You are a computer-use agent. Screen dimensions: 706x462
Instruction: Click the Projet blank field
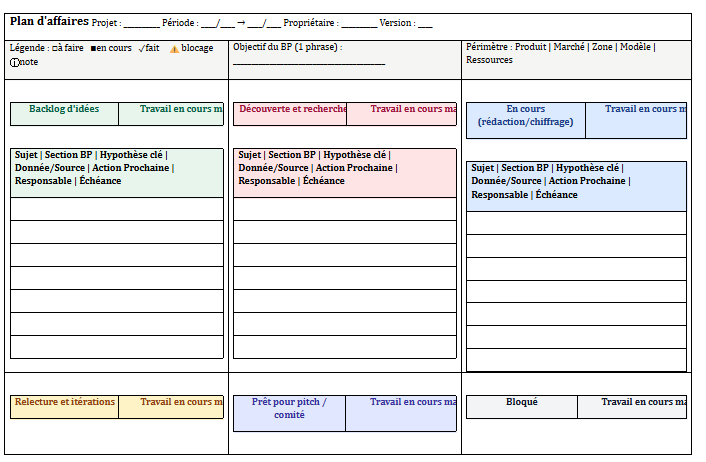tap(141, 24)
